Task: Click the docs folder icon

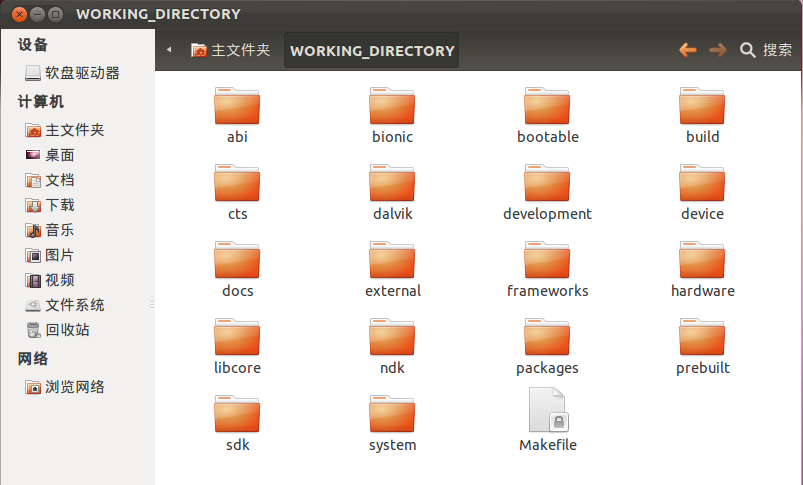Action: tap(237, 260)
